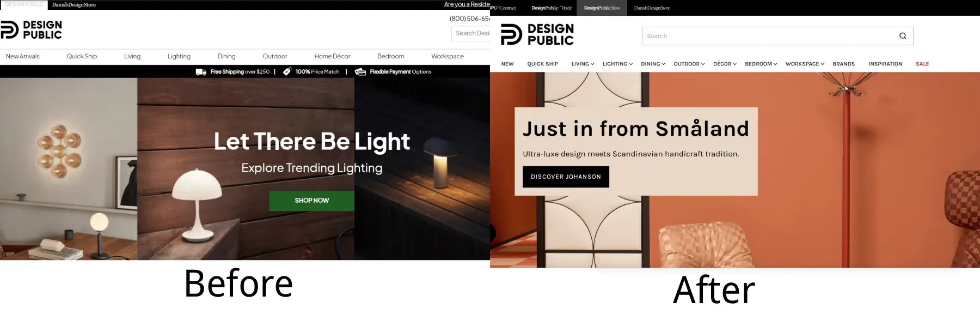Viewport: 980px width, 314px height.
Task: Expand the uppercase LIVING menu chevron
Action: click(592, 64)
